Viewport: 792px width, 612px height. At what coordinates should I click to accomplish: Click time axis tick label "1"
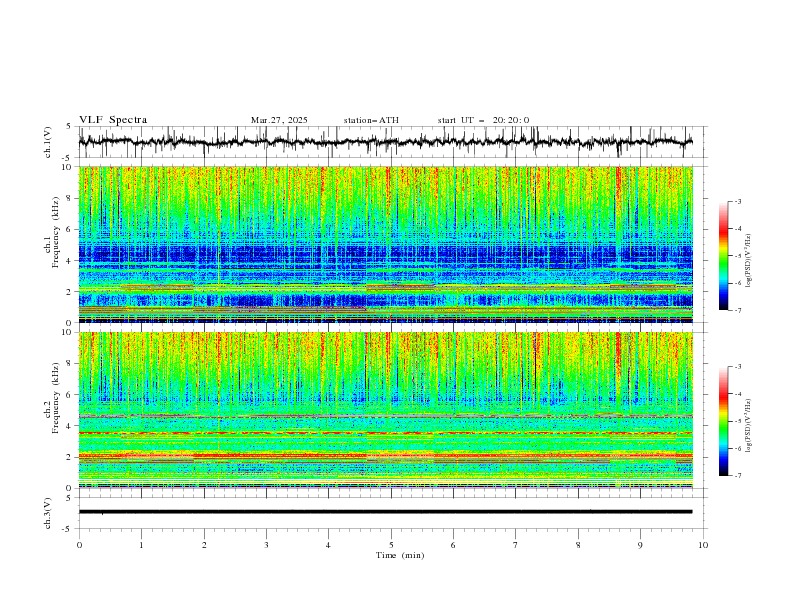[141, 545]
